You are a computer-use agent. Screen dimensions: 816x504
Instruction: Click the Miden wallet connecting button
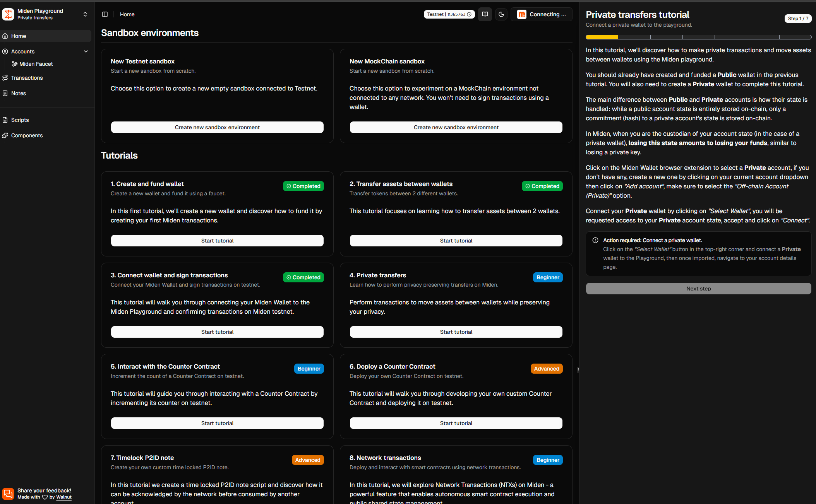[542, 14]
